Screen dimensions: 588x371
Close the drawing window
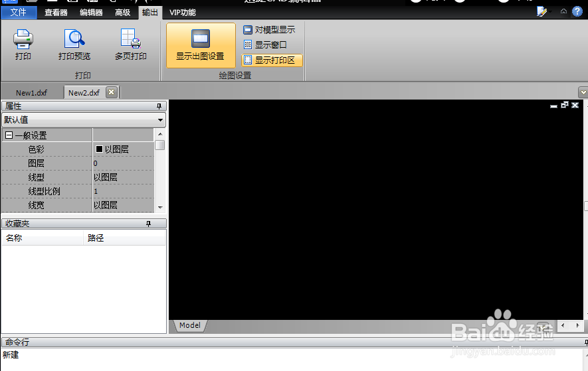pyautogui.click(x=575, y=105)
